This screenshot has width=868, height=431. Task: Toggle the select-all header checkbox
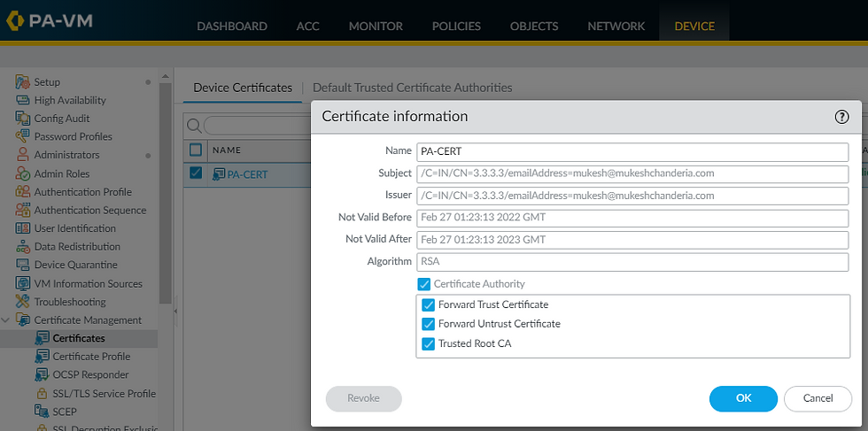(196, 150)
